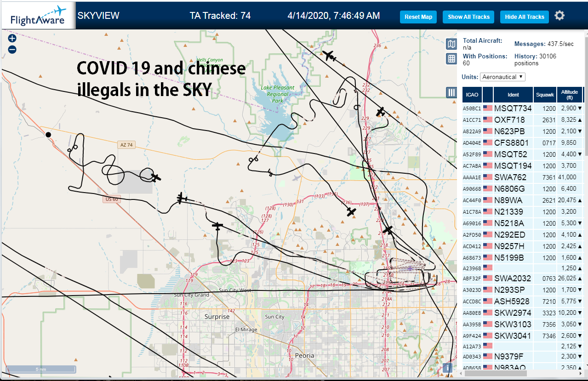Select the OXF718 aircraft row

tap(523, 120)
